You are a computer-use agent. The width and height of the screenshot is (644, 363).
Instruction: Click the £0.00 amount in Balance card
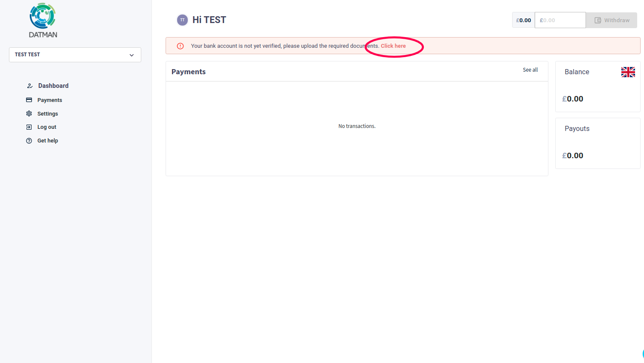click(572, 99)
